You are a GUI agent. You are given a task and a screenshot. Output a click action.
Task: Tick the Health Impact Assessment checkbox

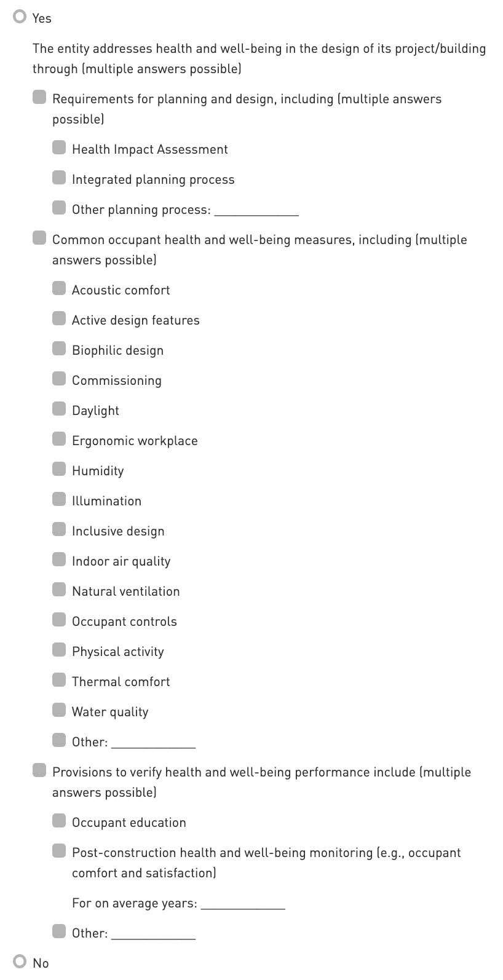pyautogui.click(x=59, y=148)
